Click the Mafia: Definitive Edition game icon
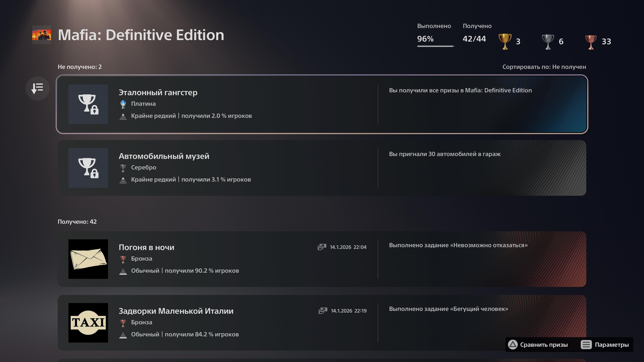Viewport: 644px width, 362px height. coord(41,35)
